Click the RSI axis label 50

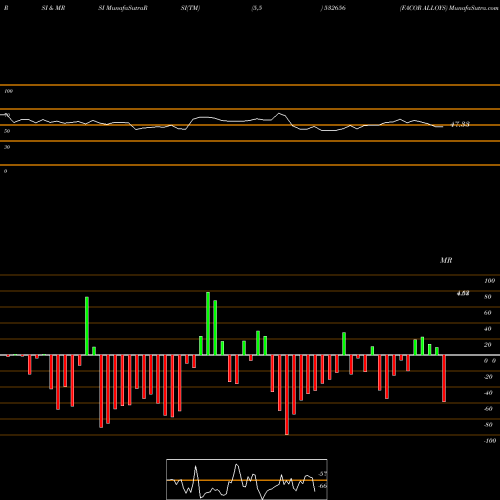(7, 131)
